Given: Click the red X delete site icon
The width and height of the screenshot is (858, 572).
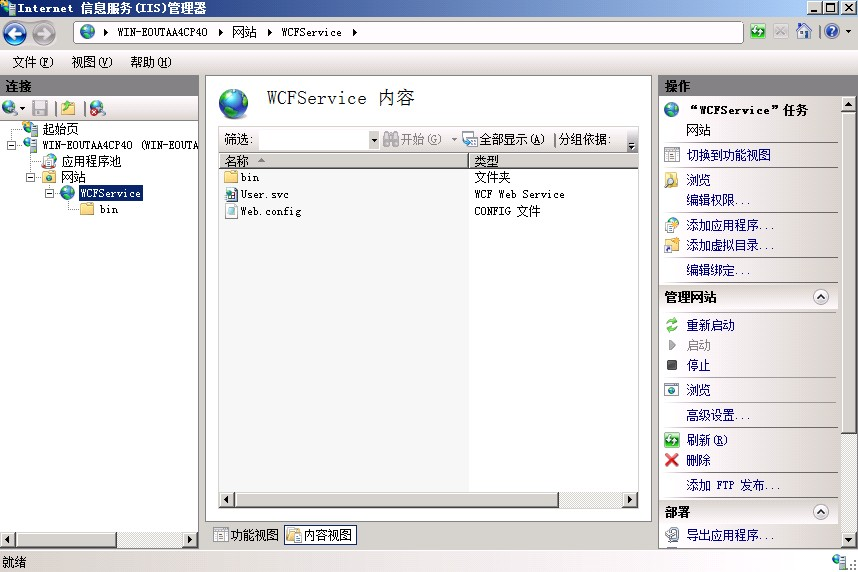Looking at the screenshot, I should click(671, 460).
